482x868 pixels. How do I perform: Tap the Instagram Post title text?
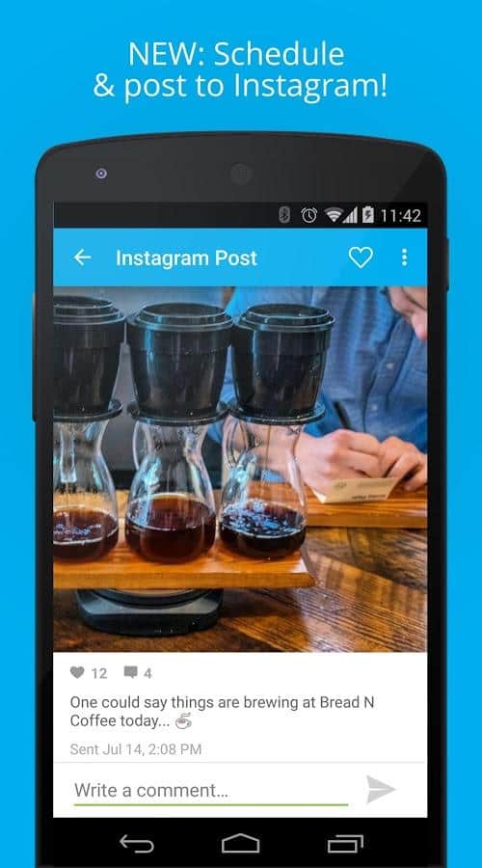click(186, 258)
